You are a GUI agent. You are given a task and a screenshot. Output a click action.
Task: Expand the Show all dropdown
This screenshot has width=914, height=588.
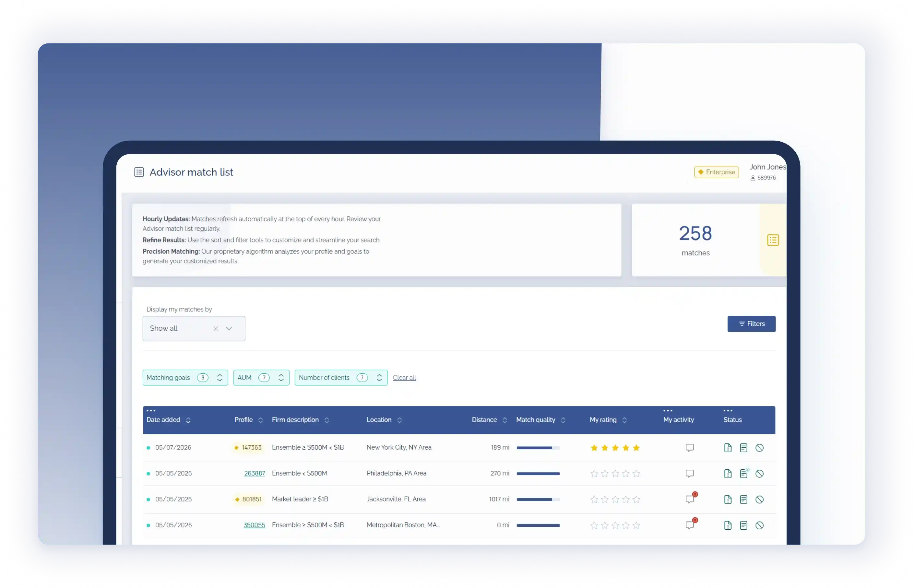(x=229, y=328)
